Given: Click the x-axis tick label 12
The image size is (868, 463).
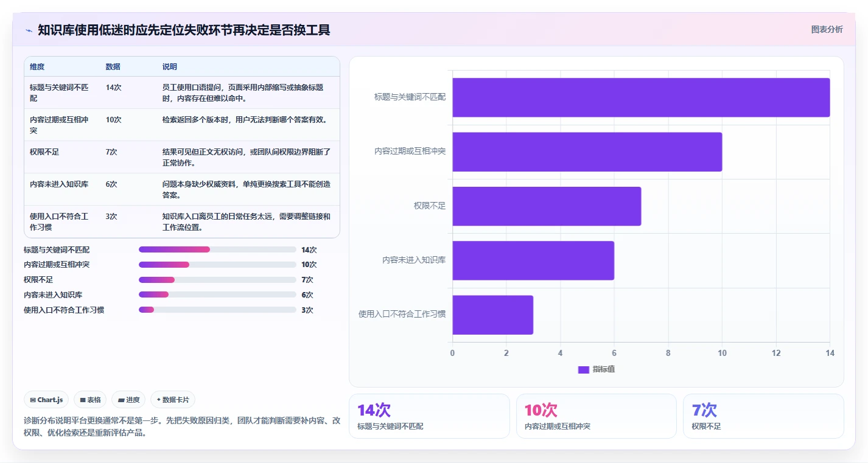Looking at the screenshot, I should [x=776, y=353].
